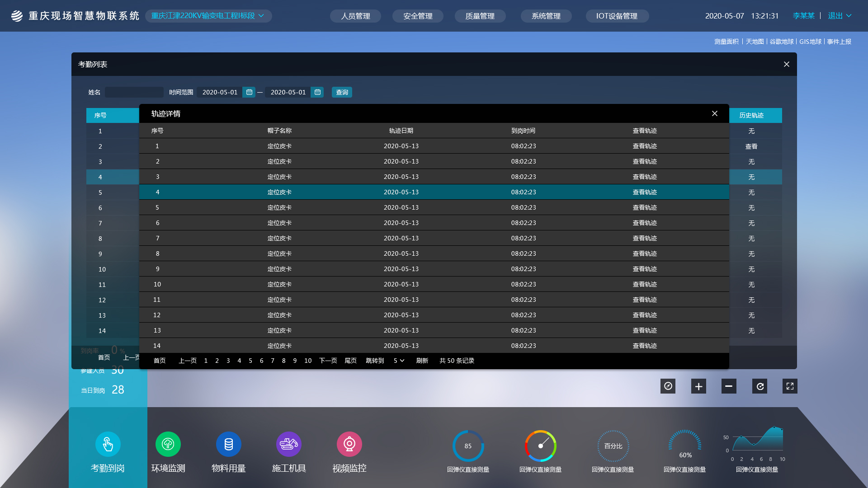Click 帽子名称 column header
The image size is (868, 488).
[279, 131]
